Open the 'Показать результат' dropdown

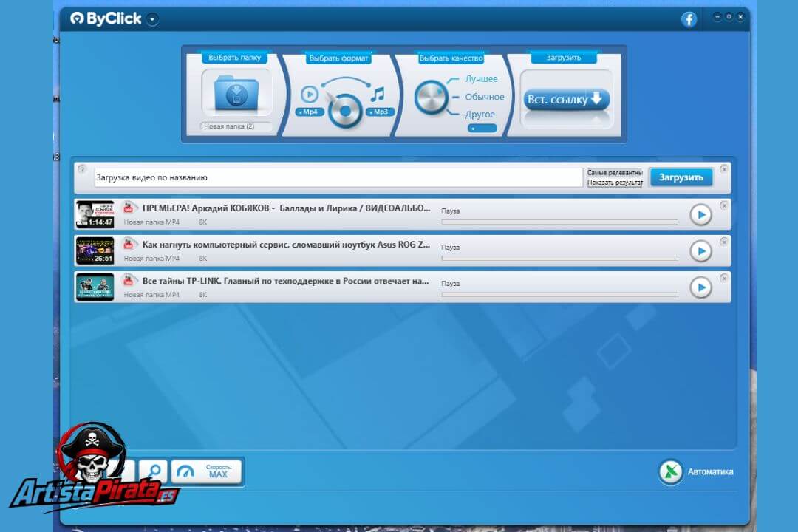pyautogui.click(x=615, y=183)
